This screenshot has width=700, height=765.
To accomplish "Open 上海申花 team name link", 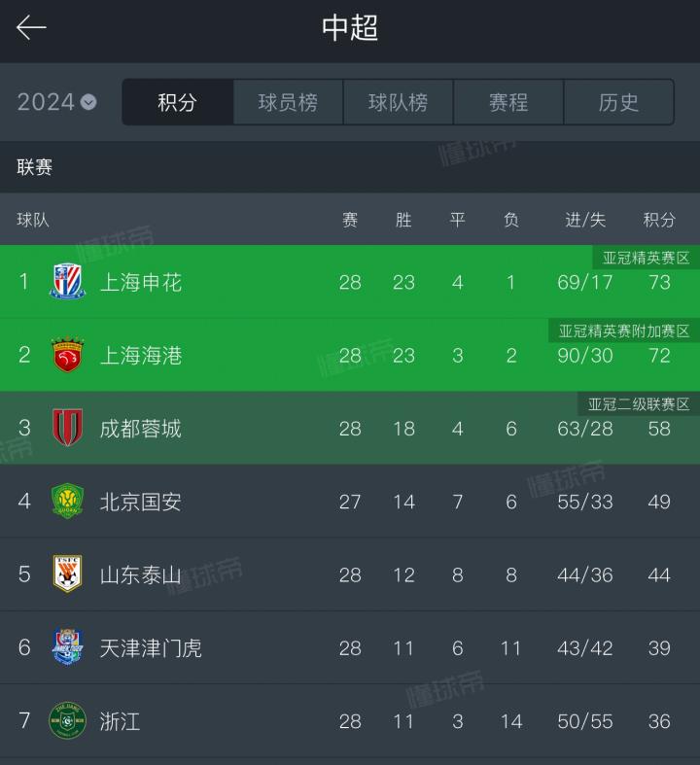I will click(141, 283).
